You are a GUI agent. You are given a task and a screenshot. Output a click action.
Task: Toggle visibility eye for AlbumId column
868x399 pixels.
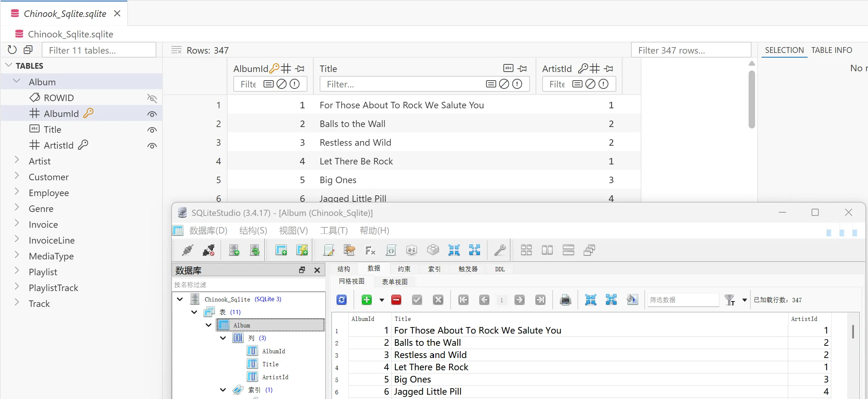coord(152,114)
